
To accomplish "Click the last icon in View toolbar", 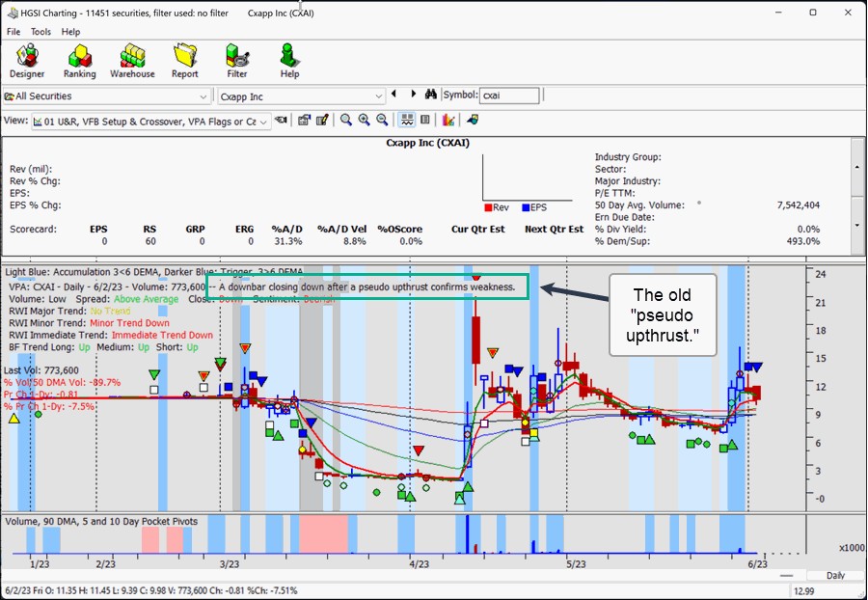I will pyautogui.click(x=473, y=120).
